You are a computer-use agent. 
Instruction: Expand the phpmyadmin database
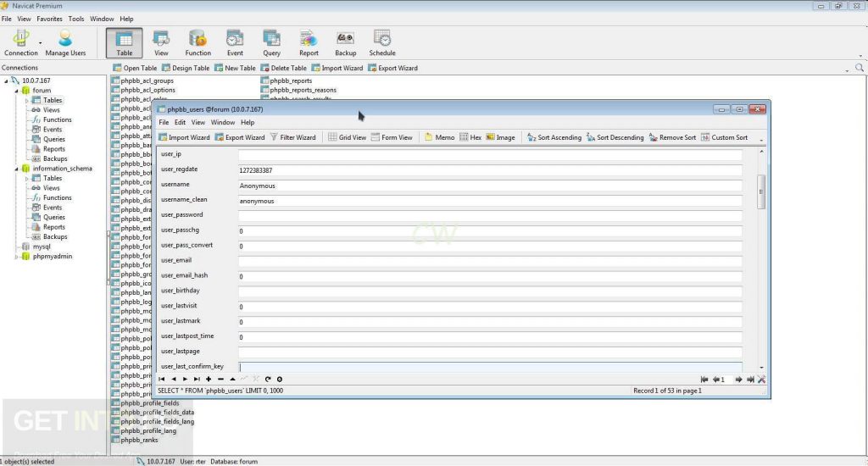pyautogui.click(x=17, y=257)
